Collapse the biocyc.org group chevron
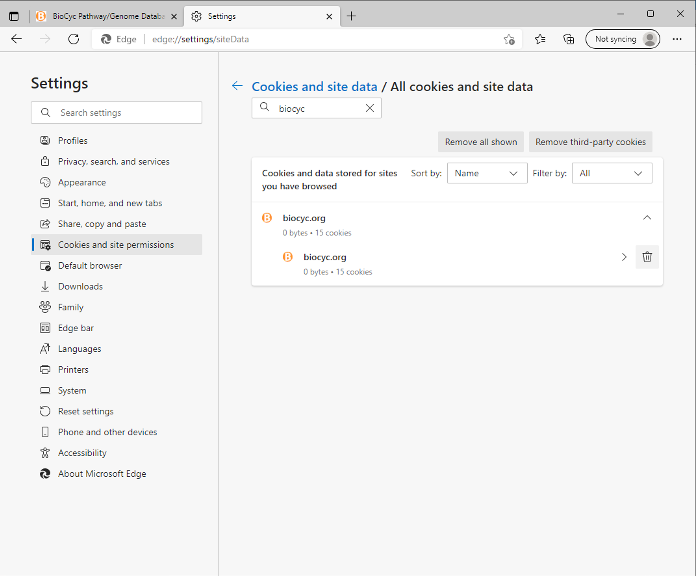Viewport: 696px width, 576px height. pyautogui.click(x=647, y=217)
